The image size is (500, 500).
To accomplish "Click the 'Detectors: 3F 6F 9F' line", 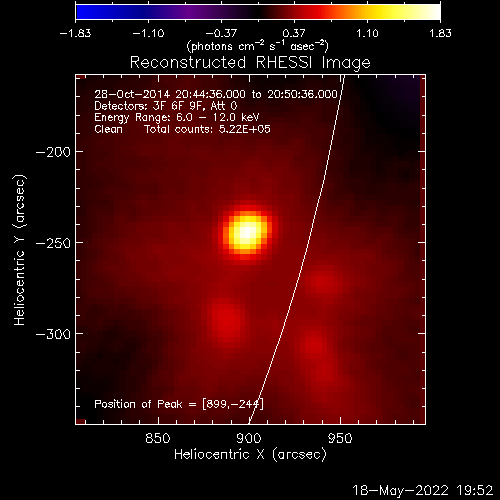I will pos(166,106).
